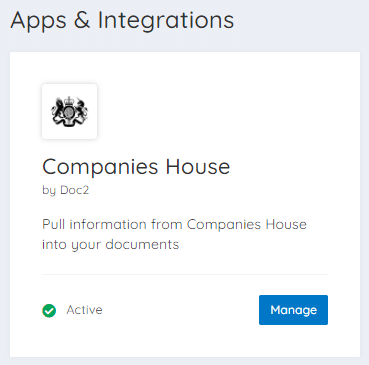The image size is (369, 365).
Task: Click the shield in the crest's center
Action: click(70, 113)
